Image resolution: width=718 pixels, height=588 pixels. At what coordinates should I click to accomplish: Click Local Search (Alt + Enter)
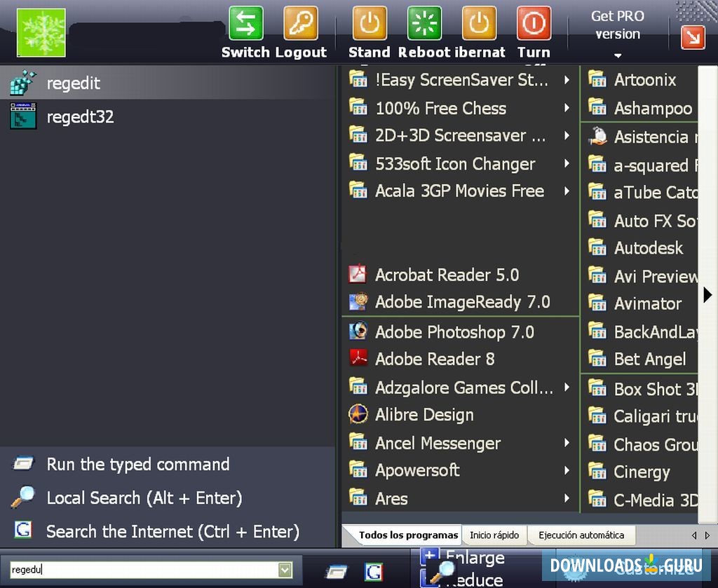coord(144,498)
